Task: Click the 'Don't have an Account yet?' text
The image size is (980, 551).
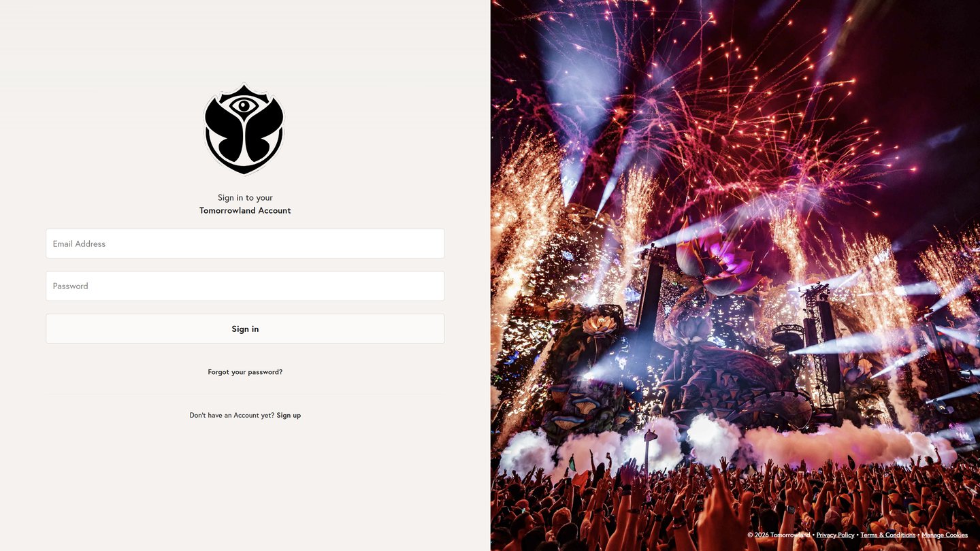Action: pyautogui.click(x=232, y=415)
